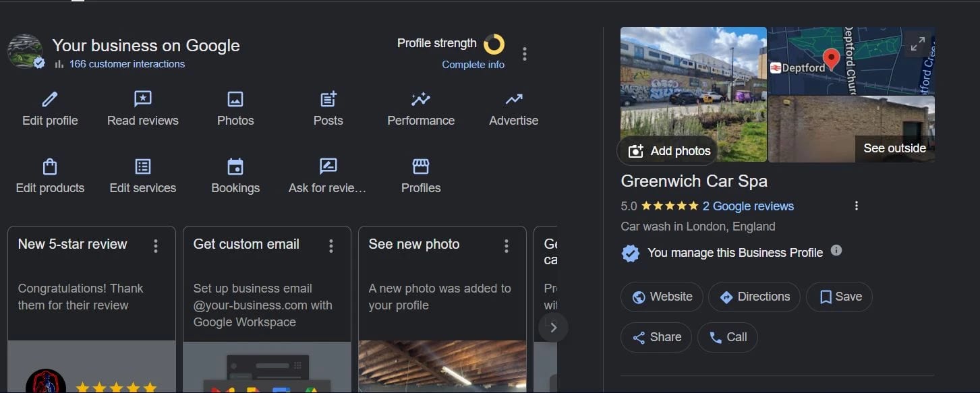The image size is (980, 393).
Task: Open Profiles storefront icon
Action: tap(421, 167)
